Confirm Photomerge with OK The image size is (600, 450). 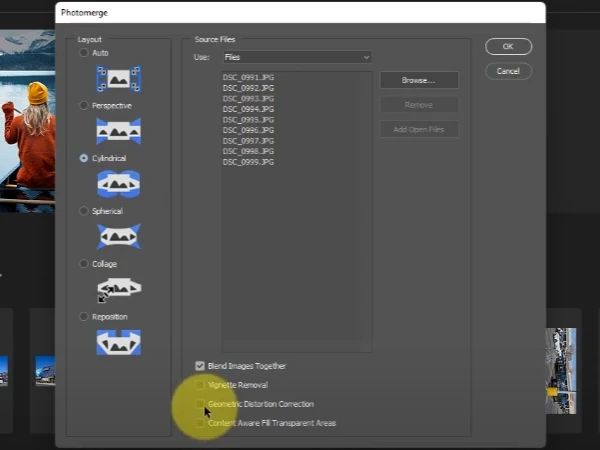[508, 46]
